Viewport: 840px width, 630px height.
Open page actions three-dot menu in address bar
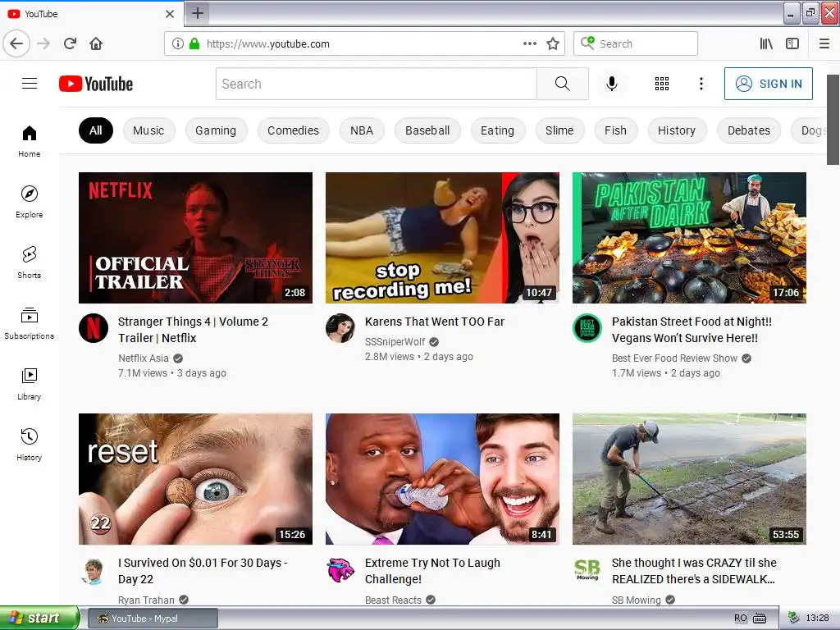click(x=530, y=43)
